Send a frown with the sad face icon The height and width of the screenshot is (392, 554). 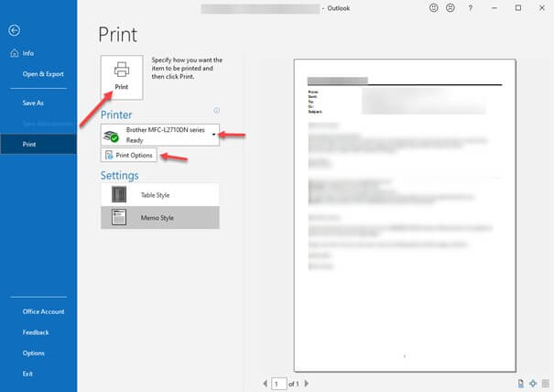450,8
